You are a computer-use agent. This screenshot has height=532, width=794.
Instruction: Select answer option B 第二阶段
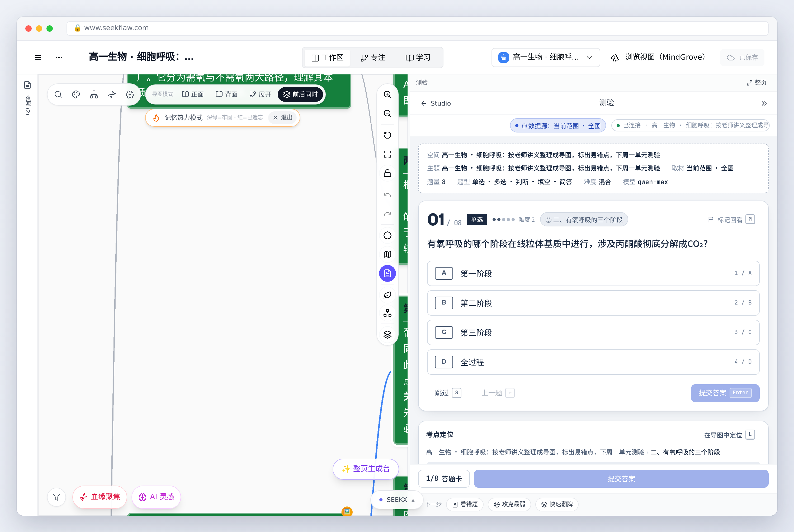pos(593,303)
